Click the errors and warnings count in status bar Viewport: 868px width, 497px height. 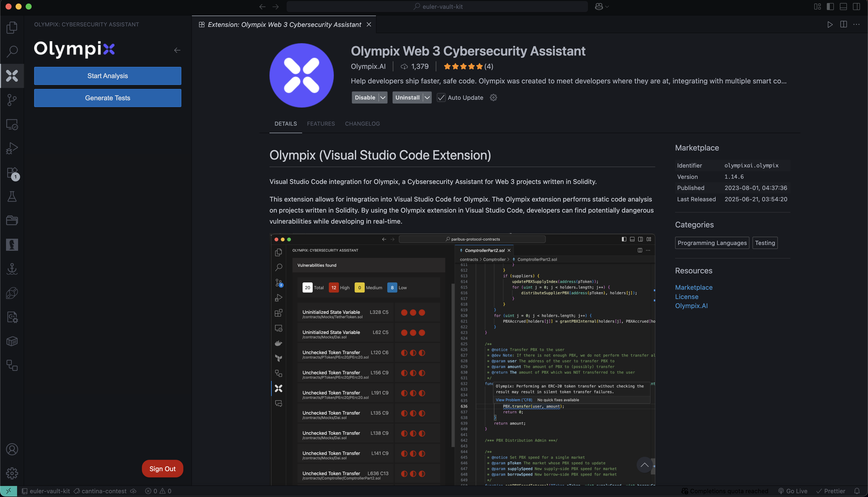click(158, 491)
